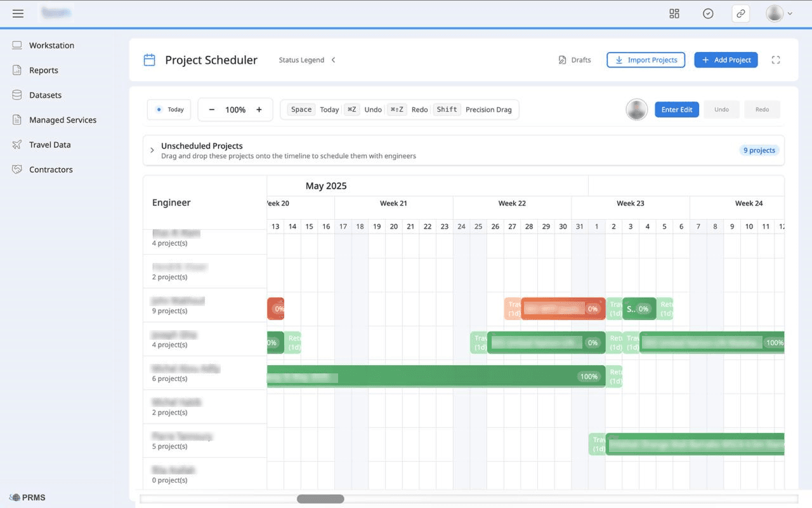
Task: Click the checkmark tasks icon in header
Action: 708,13
